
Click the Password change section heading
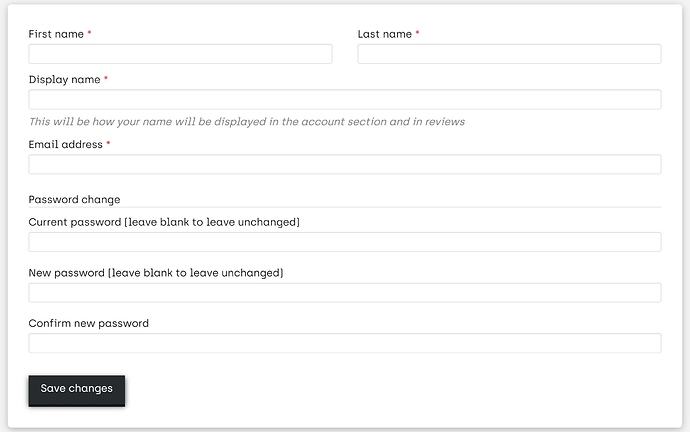tap(74, 199)
